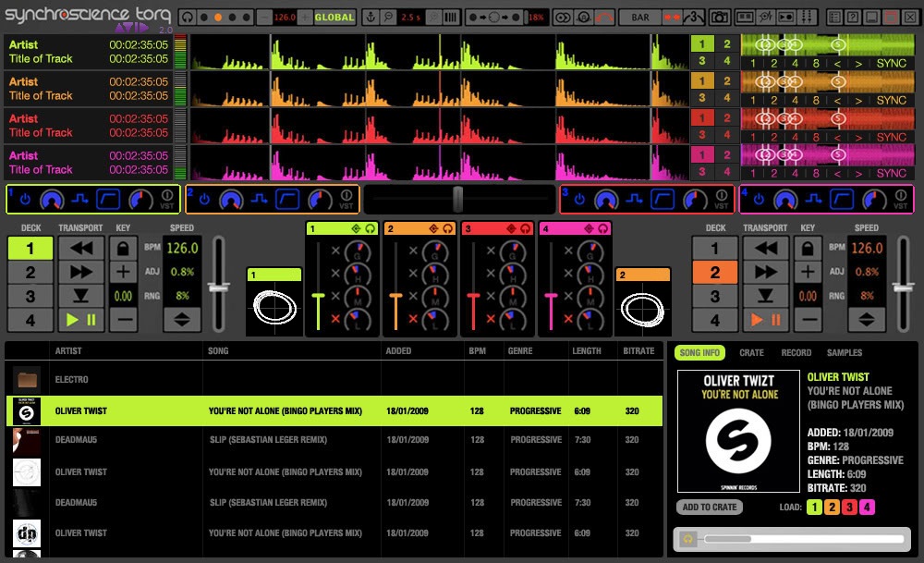Click the VST icon in effect slot 1
Image resolution: width=924 pixels, height=563 pixels.
167,200
